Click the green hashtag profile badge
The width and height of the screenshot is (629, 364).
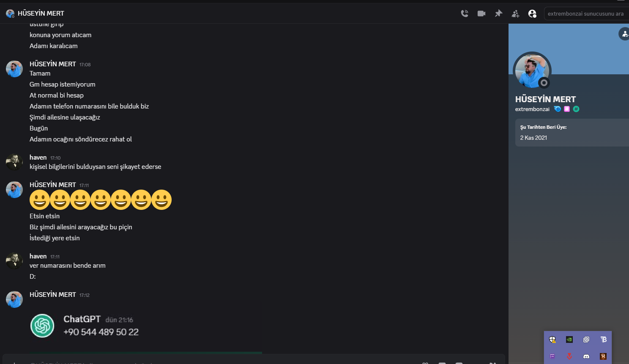[576, 109]
